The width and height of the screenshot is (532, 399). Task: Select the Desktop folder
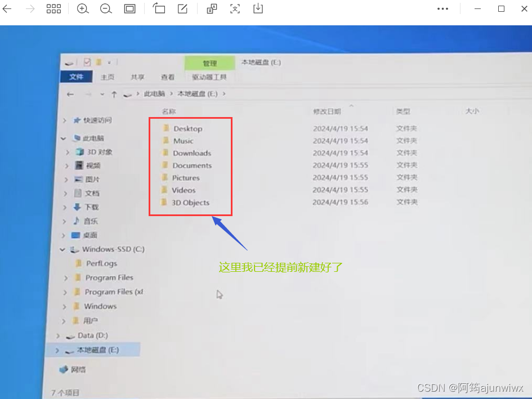pos(188,128)
